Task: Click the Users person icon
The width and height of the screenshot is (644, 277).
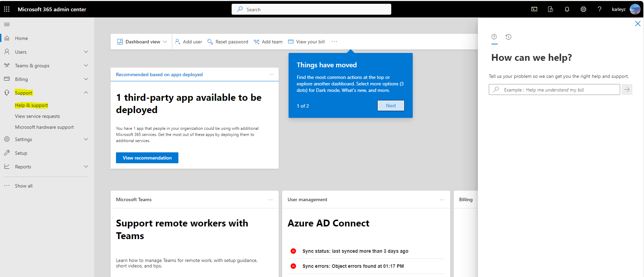Action: coord(7,52)
